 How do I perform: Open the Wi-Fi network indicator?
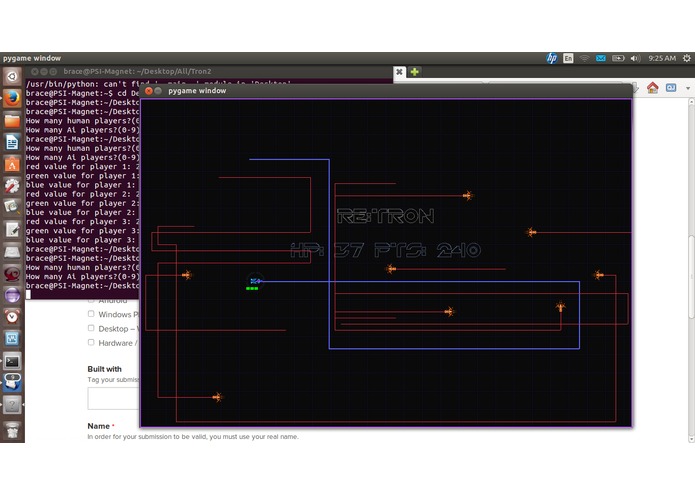pyautogui.click(x=585, y=58)
